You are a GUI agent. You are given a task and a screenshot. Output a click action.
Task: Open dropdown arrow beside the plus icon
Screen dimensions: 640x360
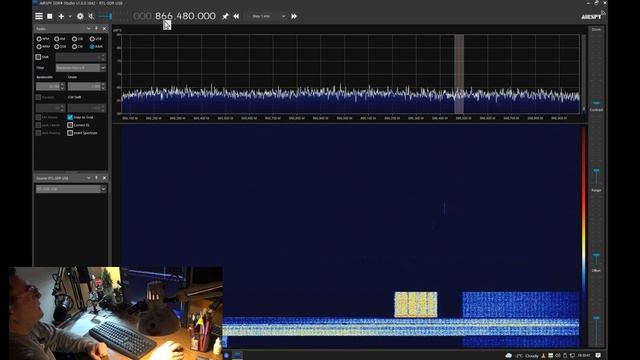[x=70, y=16]
